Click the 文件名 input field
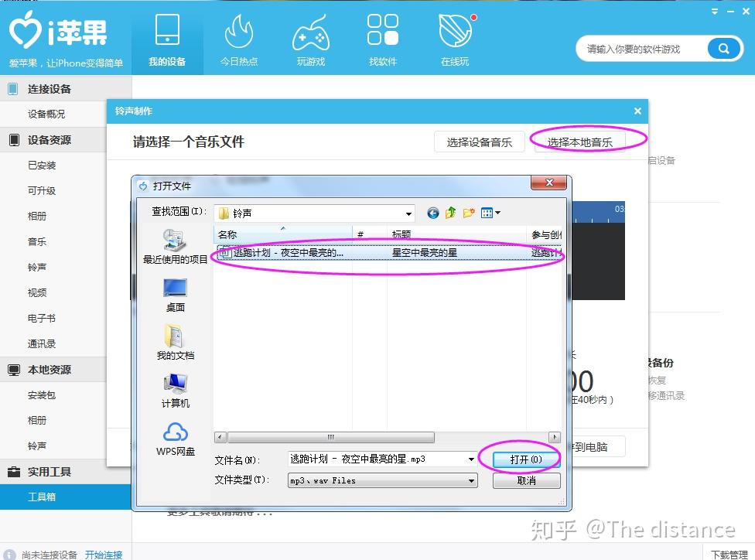This screenshot has width=755, height=560. point(377,459)
